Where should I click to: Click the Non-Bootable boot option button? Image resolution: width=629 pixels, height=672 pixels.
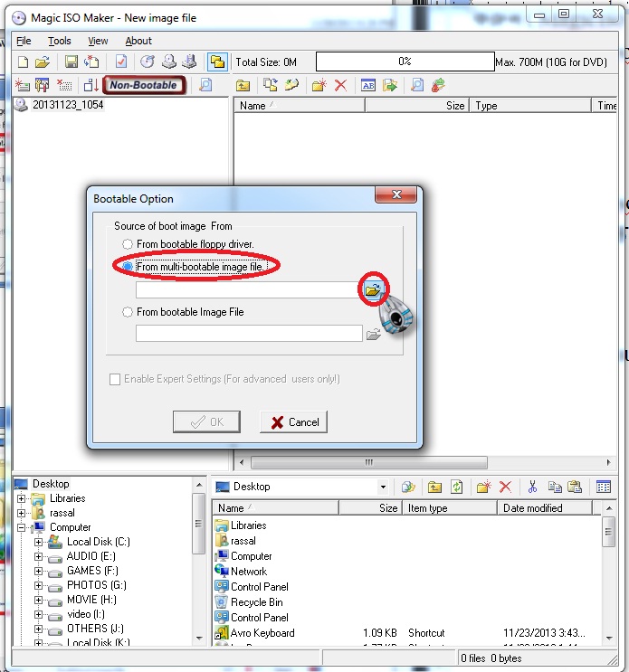tap(144, 85)
